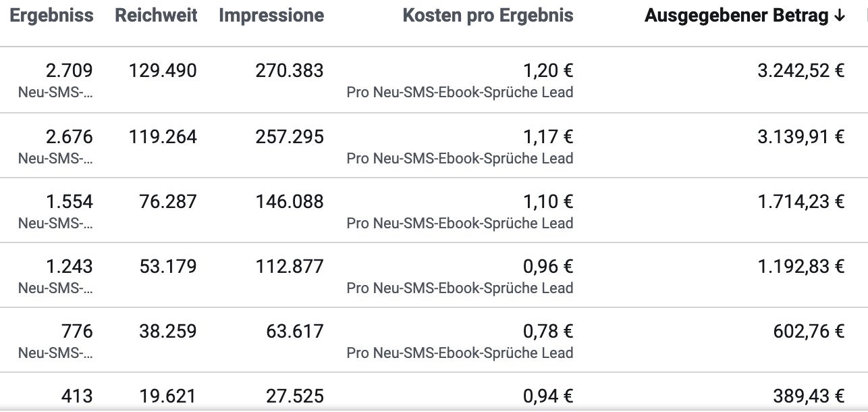Click the 0,78 € cost value
Screen dimensions: 868x412
(548, 331)
